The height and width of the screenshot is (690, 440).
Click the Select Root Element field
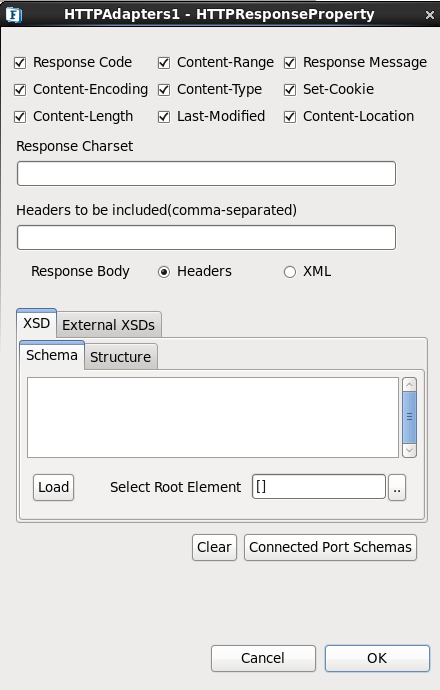pyautogui.click(x=319, y=487)
